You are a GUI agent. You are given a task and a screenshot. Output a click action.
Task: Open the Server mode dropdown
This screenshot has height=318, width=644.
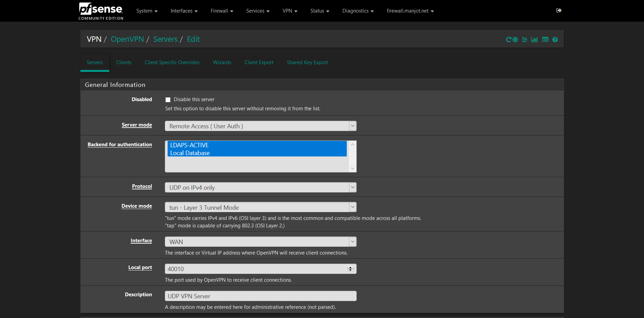tap(261, 126)
